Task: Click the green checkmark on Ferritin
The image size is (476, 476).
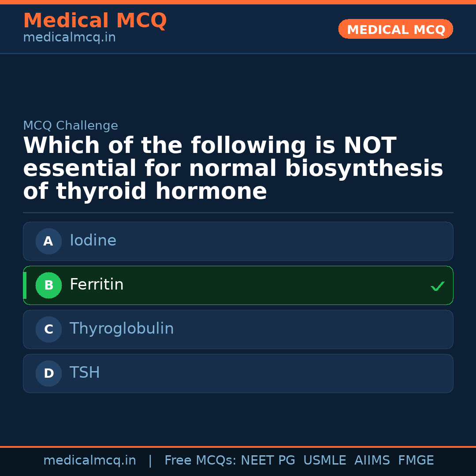Action: pyautogui.click(x=437, y=286)
